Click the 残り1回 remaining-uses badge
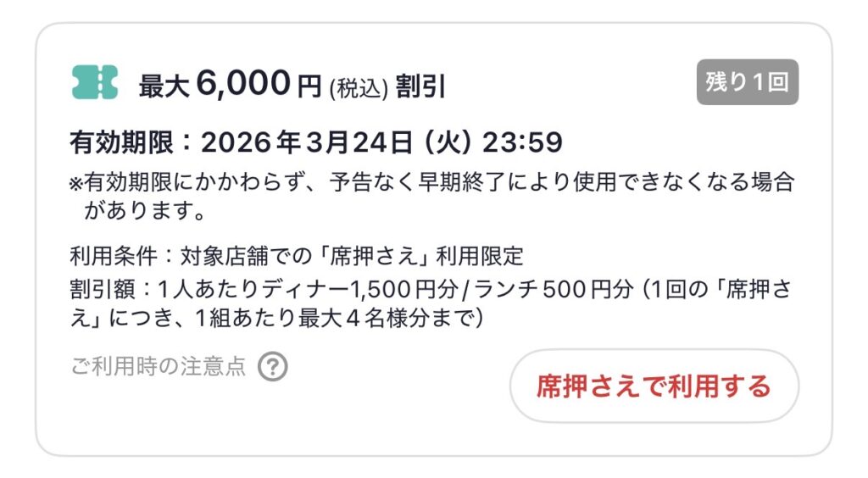 [x=747, y=83]
